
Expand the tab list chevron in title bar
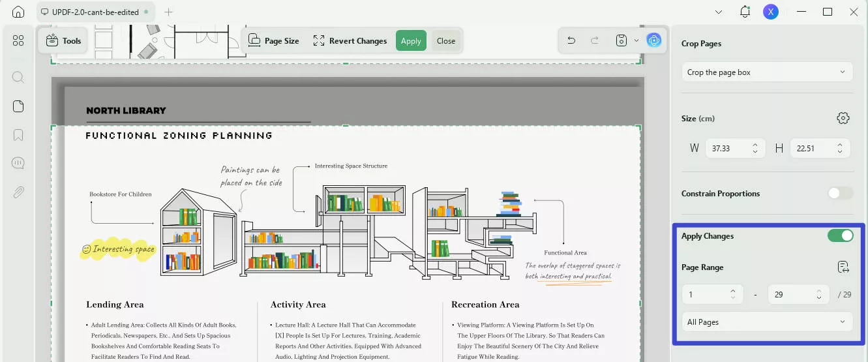[719, 12]
